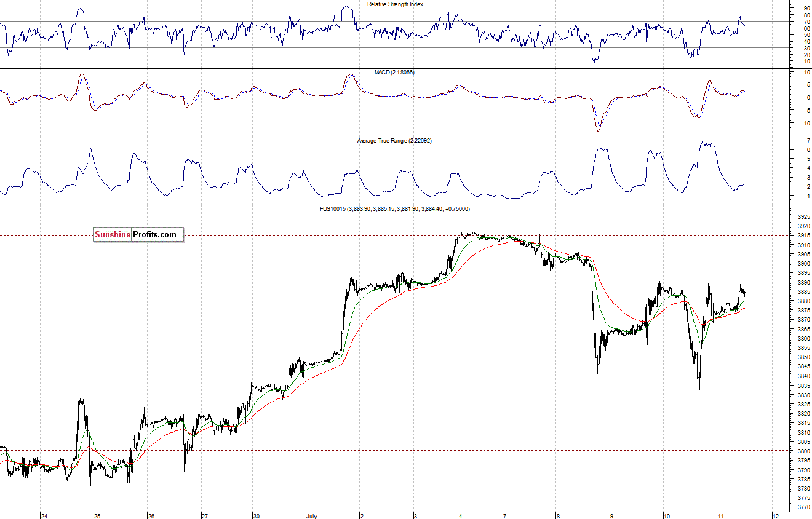Click the 3900 price axis label
The image size is (812, 519).
point(803,264)
